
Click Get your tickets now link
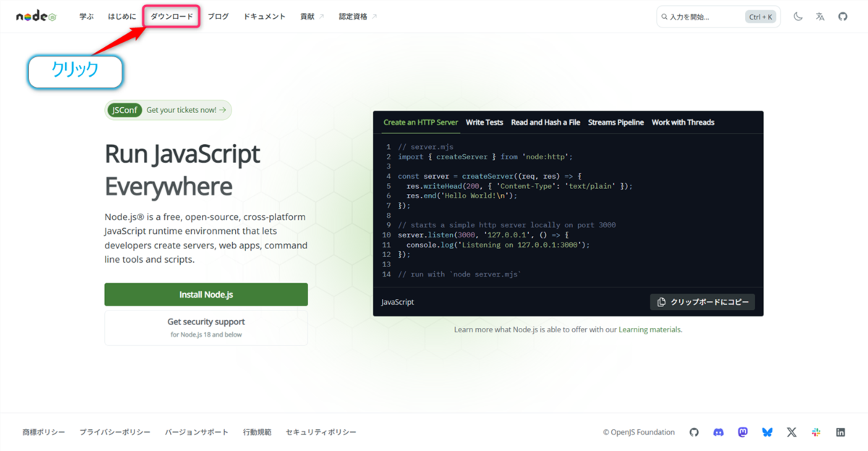tap(186, 110)
